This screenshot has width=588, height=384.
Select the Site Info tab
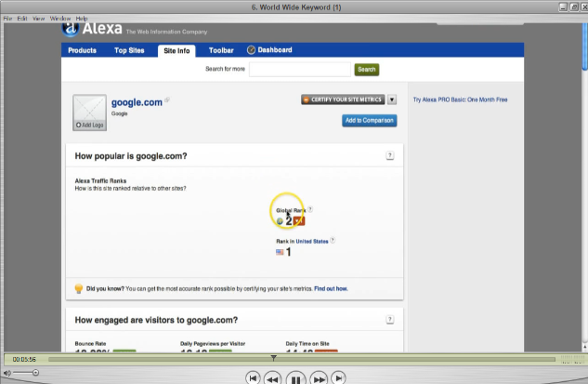[x=176, y=51]
